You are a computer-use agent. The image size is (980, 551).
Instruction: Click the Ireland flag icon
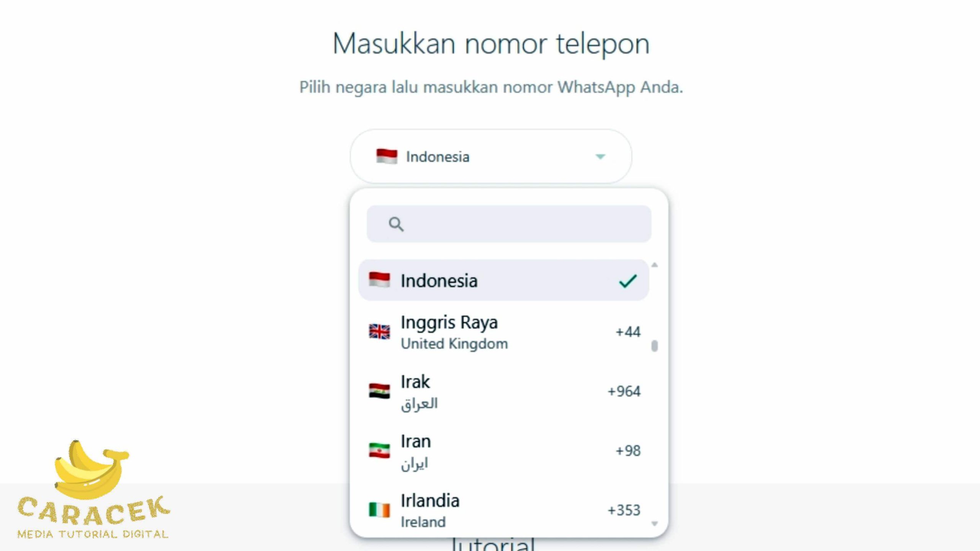(x=378, y=509)
